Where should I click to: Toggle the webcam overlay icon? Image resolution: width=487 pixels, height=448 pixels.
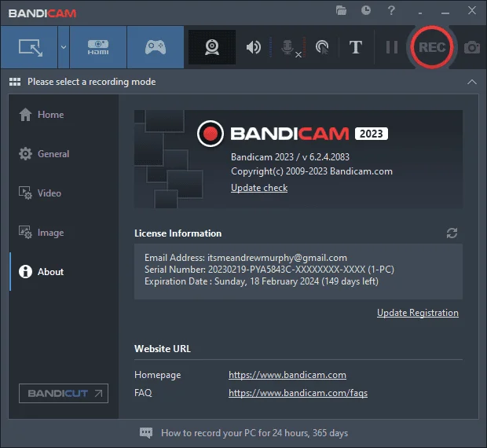pos(212,47)
